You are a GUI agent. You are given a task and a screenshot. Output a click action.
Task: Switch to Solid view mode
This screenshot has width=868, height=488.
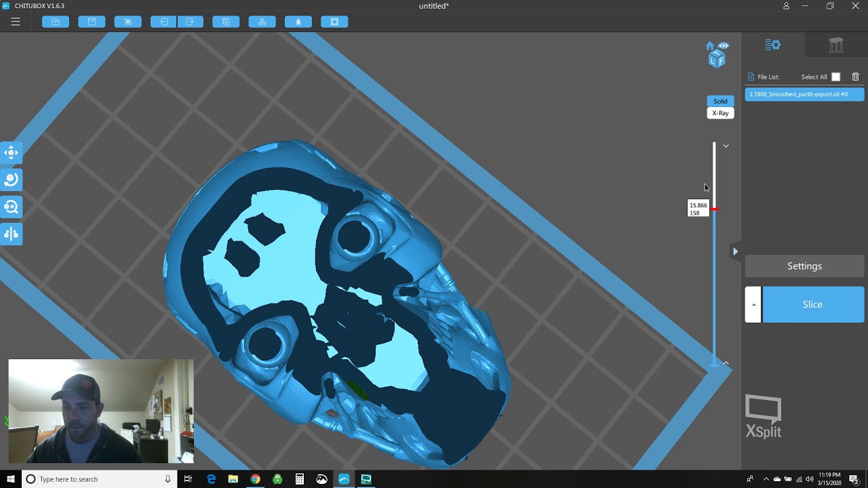720,101
